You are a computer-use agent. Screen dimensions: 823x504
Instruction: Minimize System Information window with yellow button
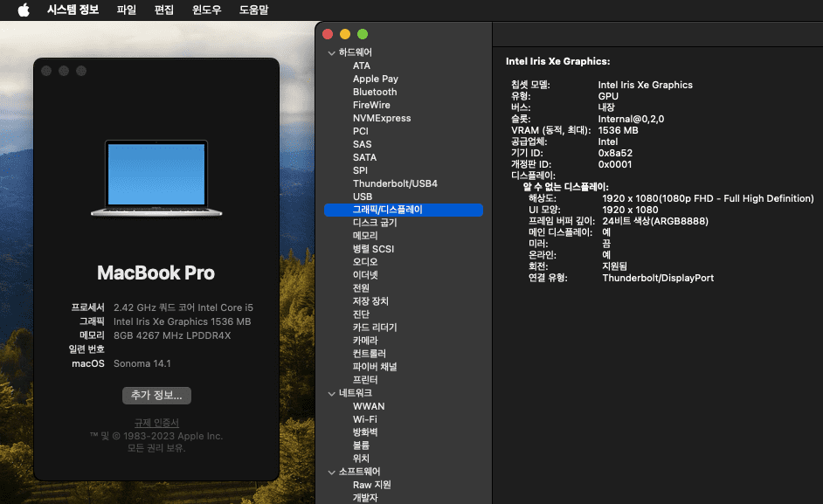(345, 34)
